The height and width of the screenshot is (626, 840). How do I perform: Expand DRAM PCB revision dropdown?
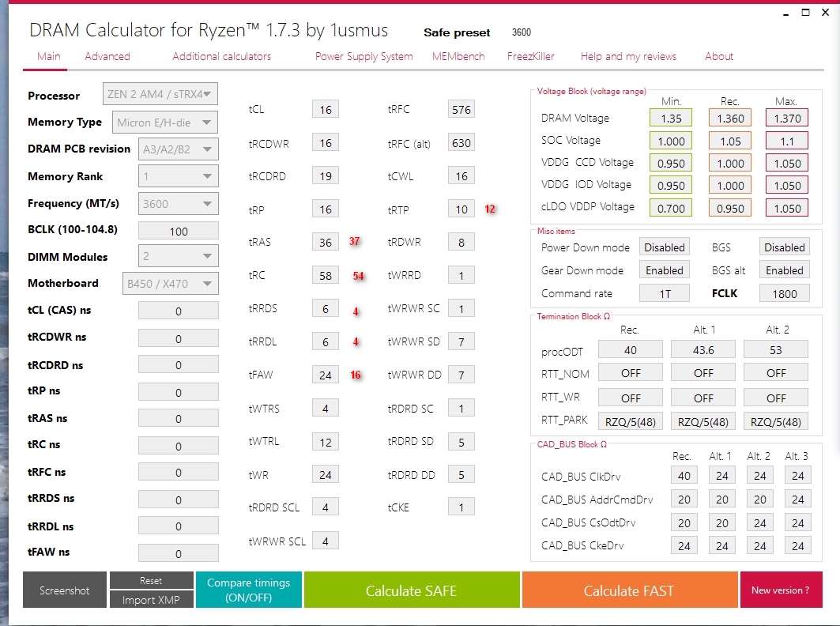coord(178,149)
